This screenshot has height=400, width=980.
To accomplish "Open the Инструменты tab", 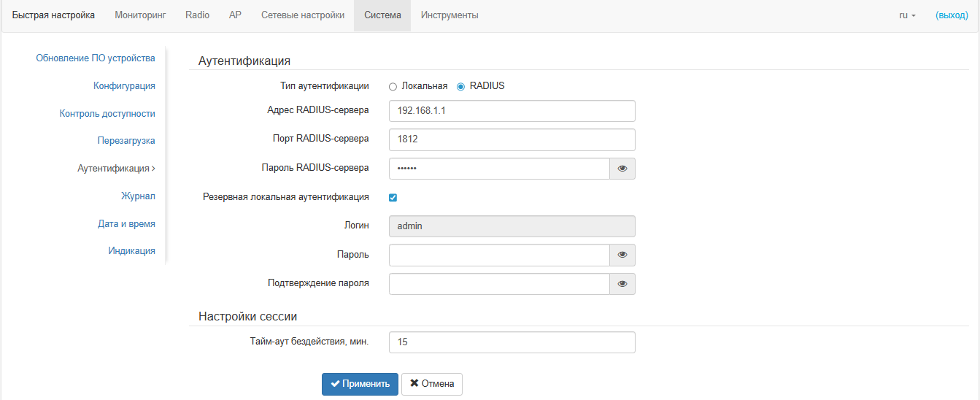I will 450,15.
